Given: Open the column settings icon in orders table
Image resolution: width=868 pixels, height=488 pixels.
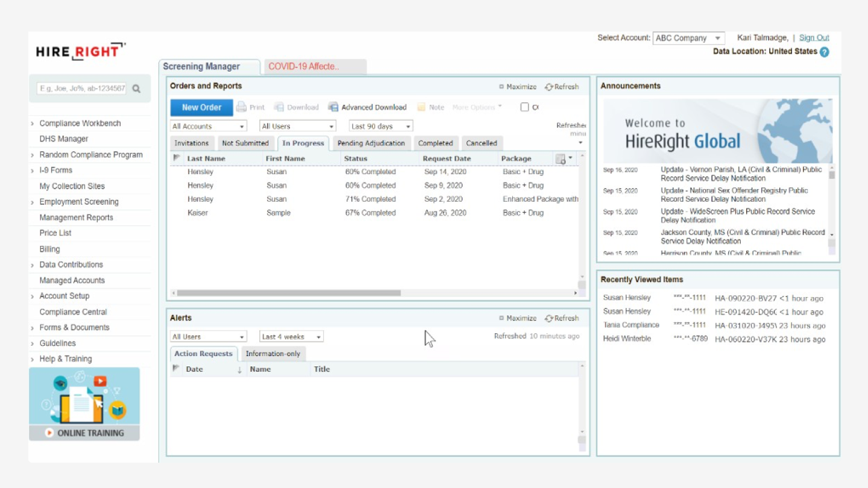Looking at the screenshot, I should (x=561, y=159).
